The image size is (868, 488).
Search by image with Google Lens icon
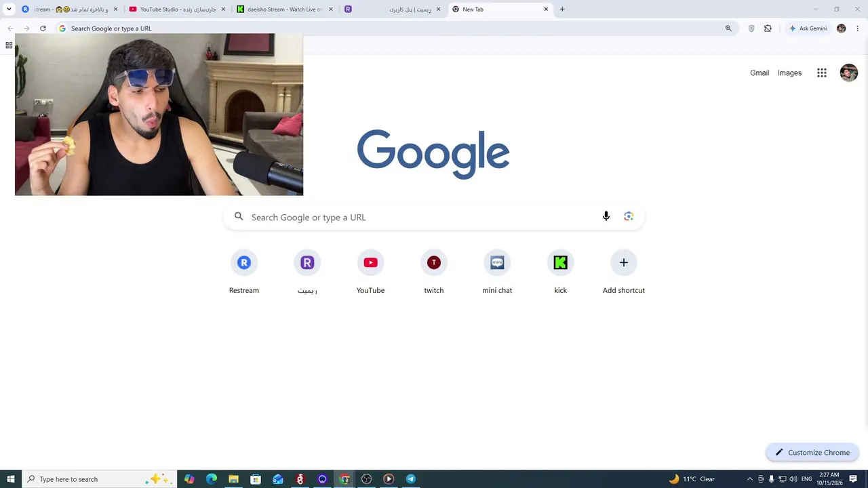coord(629,216)
